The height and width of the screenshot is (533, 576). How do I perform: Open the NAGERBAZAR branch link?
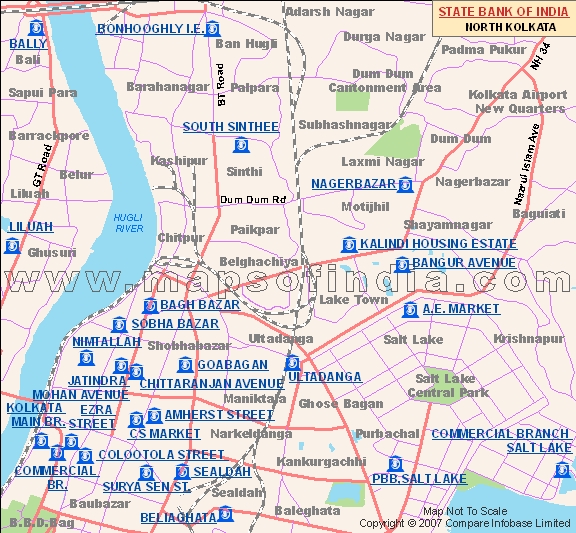[353, 184]
